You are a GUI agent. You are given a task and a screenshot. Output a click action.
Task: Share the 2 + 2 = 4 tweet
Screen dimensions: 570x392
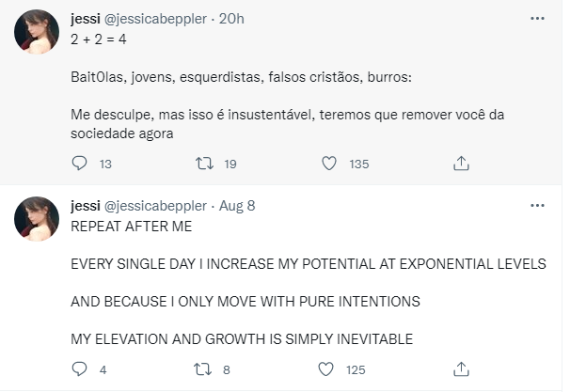pos(461,164)
